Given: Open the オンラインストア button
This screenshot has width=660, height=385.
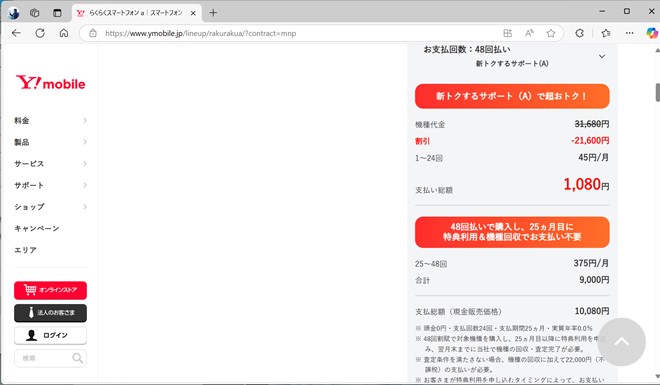Looking at the screenshot, I should click(51, 290).
